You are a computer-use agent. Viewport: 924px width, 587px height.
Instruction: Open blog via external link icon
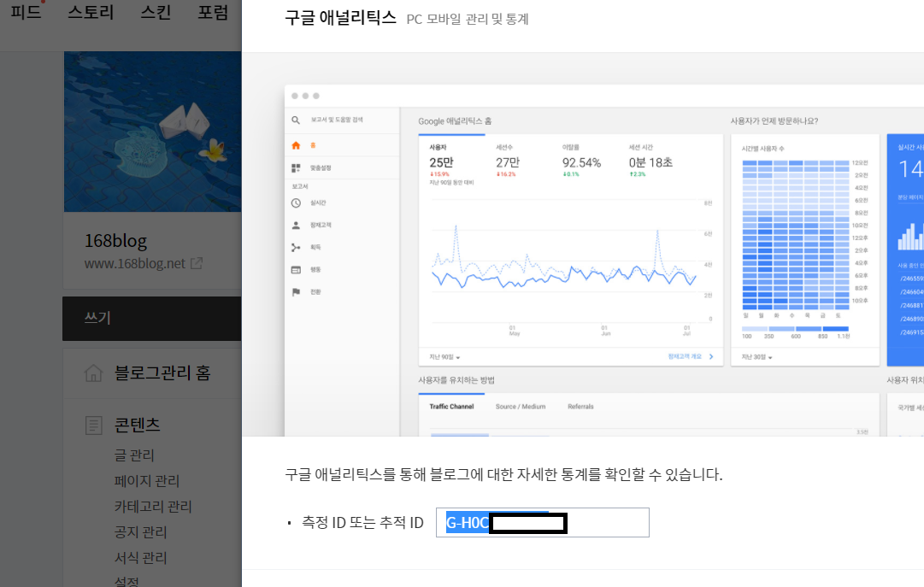(x=197, y=263)
